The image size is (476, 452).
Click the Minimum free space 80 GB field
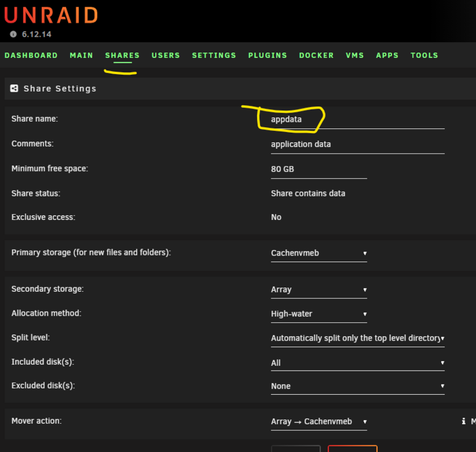click(x=319, y=169)
